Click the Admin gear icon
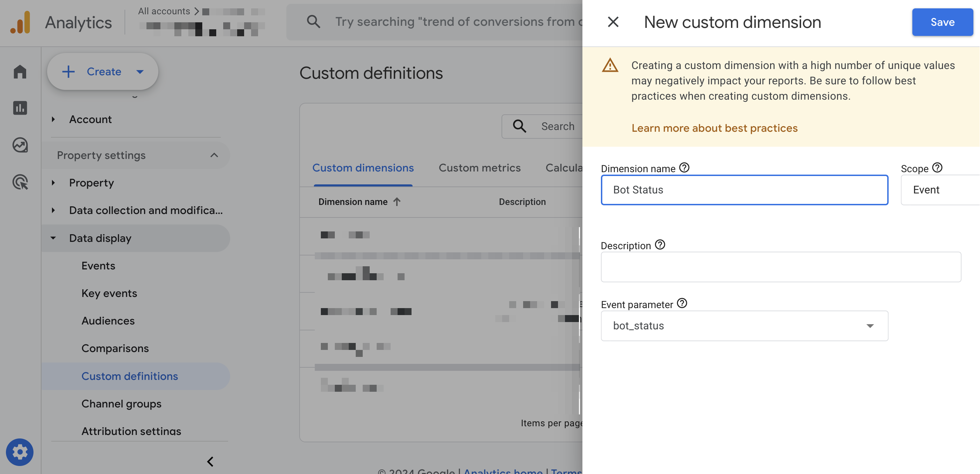Image resolution: width=980 pixels, height=474 pixels. 20,452
